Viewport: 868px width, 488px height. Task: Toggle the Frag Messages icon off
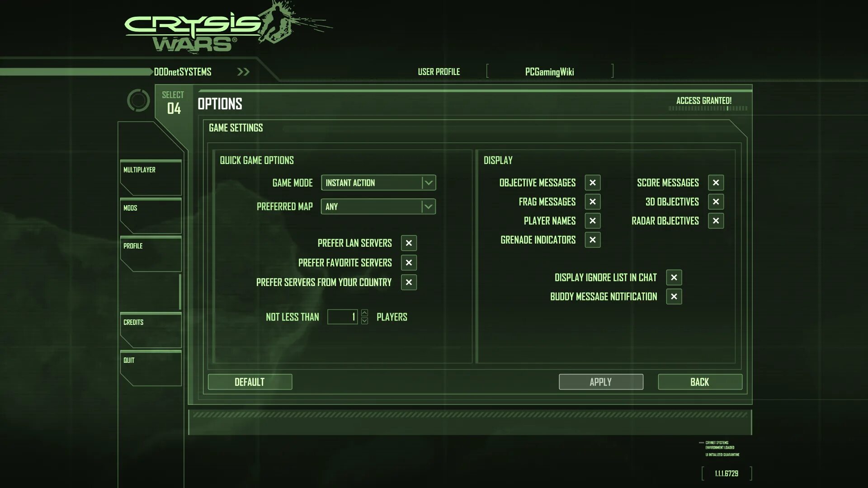(592, 202)
